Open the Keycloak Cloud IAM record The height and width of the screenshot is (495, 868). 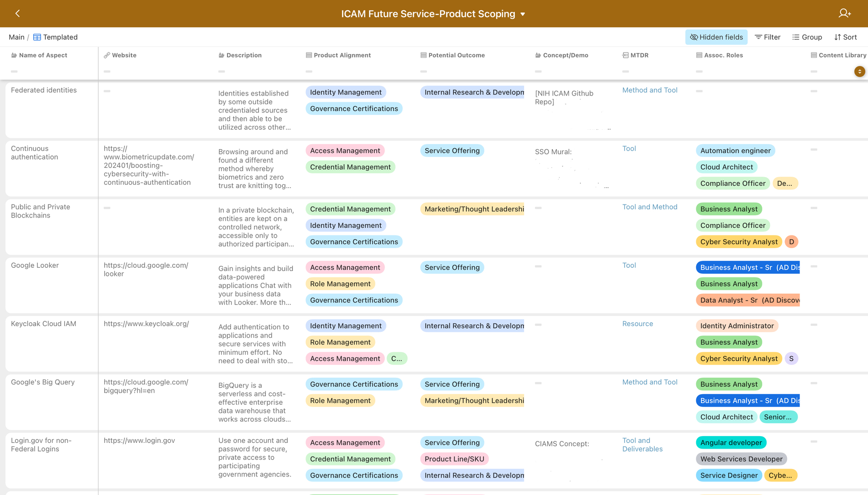[x=43, y=324]
